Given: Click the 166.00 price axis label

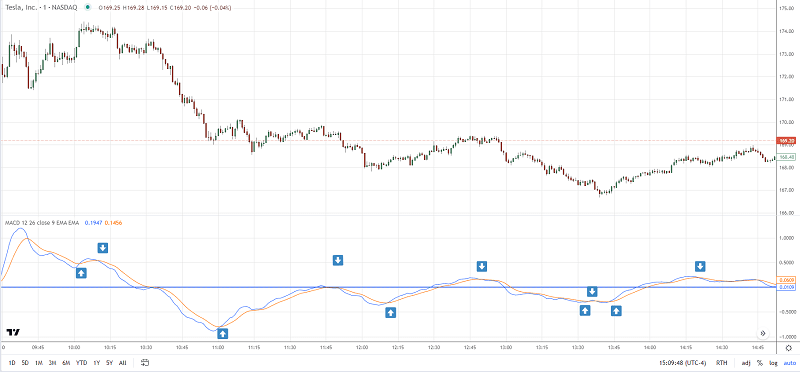Looking at the screenshot, I should point(786,213).
